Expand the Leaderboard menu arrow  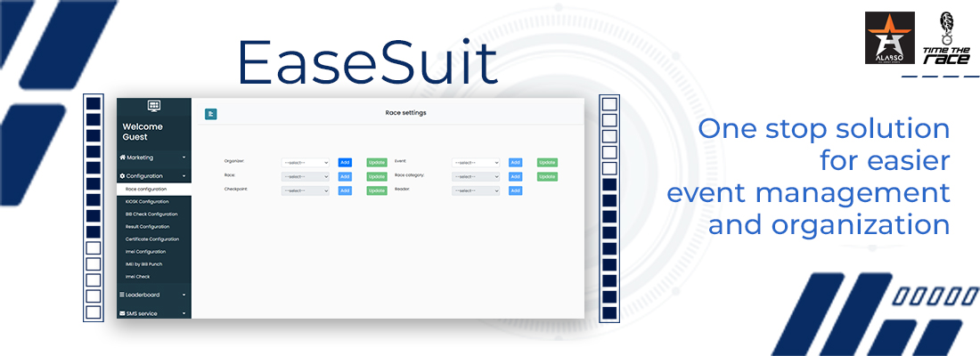[x=184, y=295]
